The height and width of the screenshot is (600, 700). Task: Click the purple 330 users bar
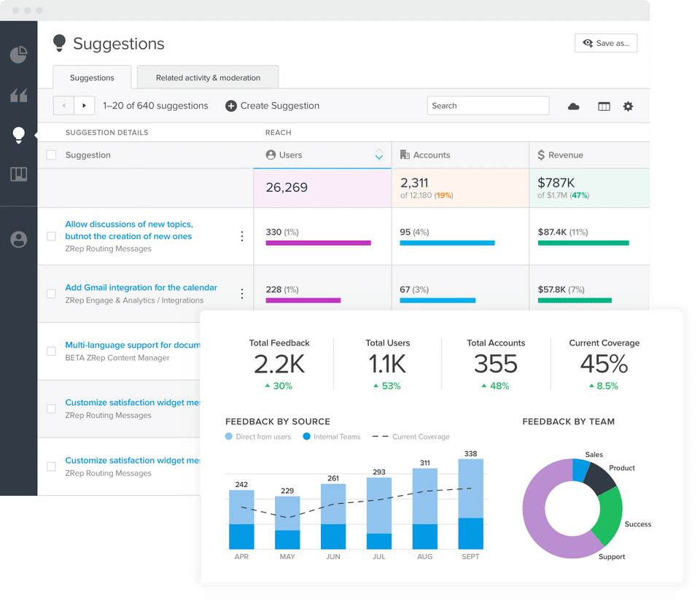coord(319,243)
